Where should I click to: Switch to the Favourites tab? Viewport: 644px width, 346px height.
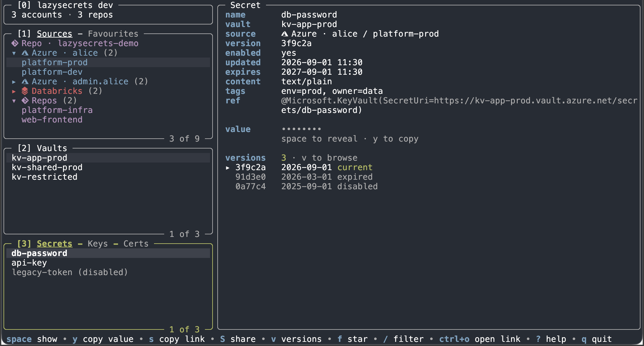click(113, 34)
